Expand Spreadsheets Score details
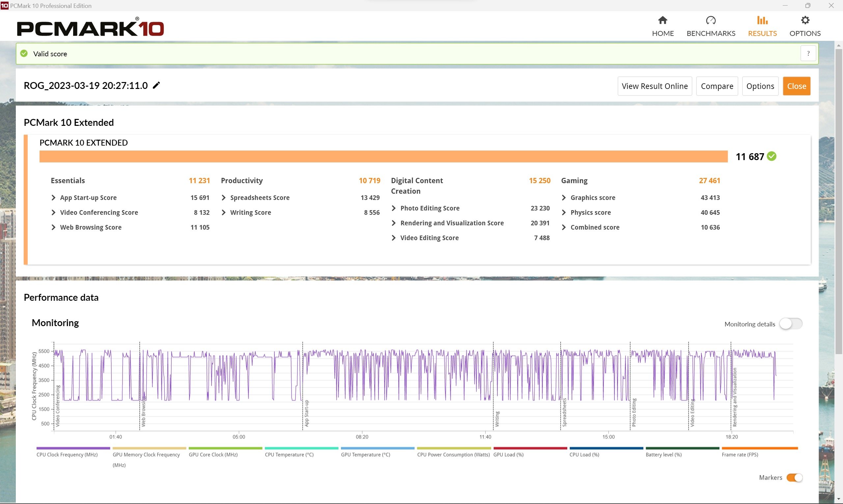This screenshot has width=843, height=504. click(x=223, y=198)
